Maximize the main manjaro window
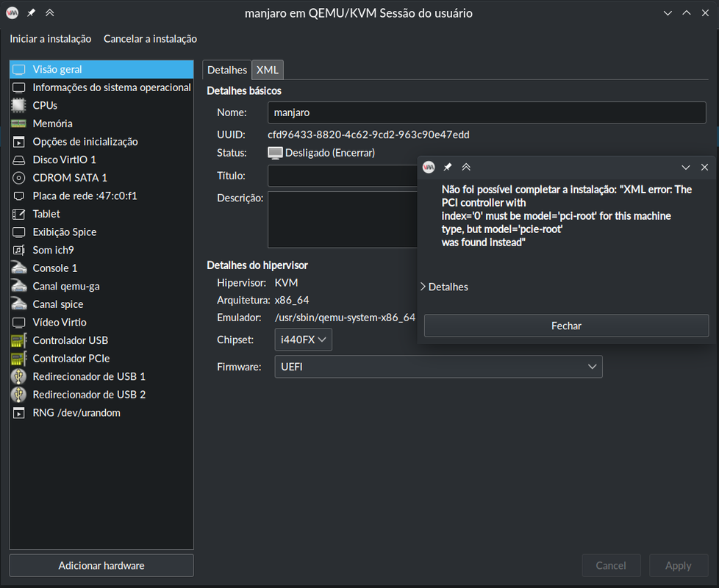 [687, 12]
